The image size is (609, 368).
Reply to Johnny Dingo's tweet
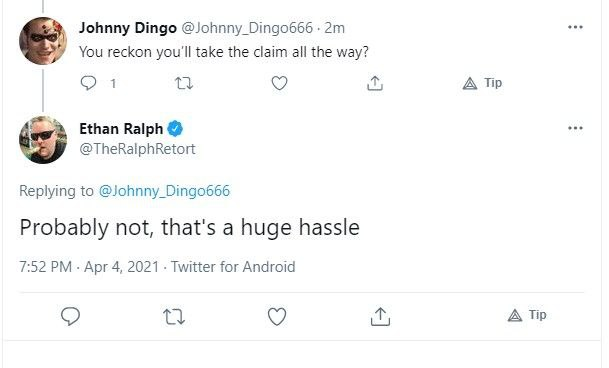click(x=89, y=83)
